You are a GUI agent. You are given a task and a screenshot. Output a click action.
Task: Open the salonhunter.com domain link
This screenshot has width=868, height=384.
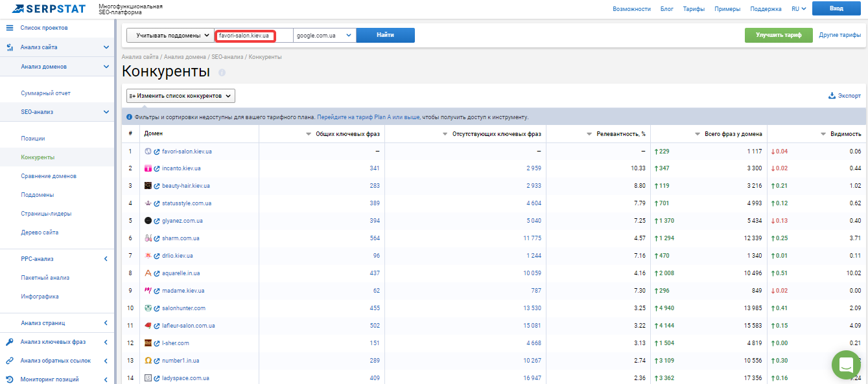point(183,308)
